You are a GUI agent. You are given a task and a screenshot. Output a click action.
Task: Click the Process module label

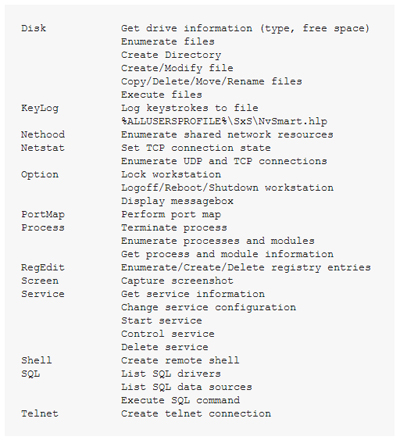43,228
